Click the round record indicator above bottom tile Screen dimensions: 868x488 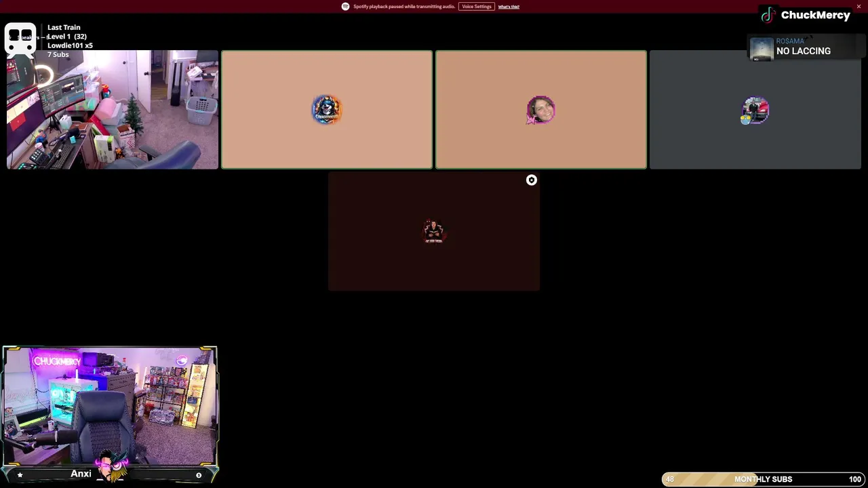tap(532, 180)
